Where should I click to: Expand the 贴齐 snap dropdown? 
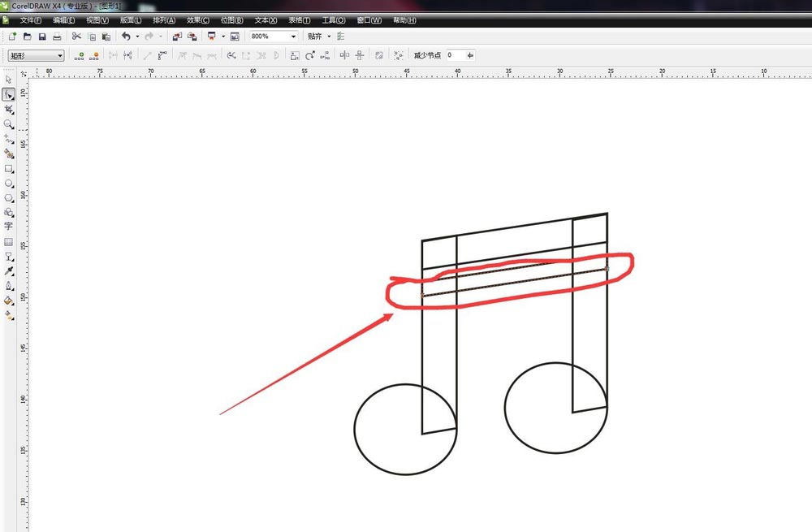[x=329, y=37]
